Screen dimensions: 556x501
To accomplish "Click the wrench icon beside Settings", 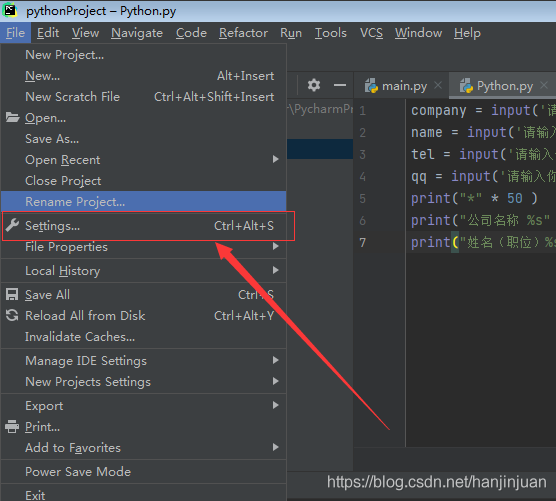I will (x=12, y=226).
